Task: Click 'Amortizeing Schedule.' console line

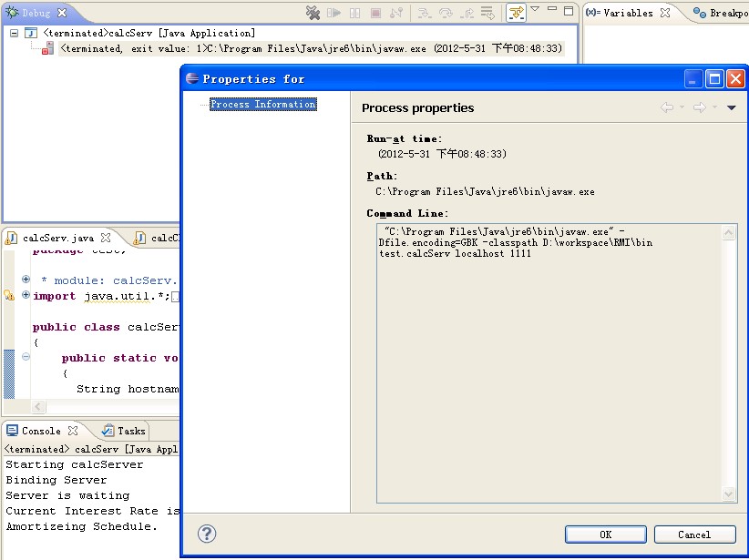Action: [x=82, y=526]
